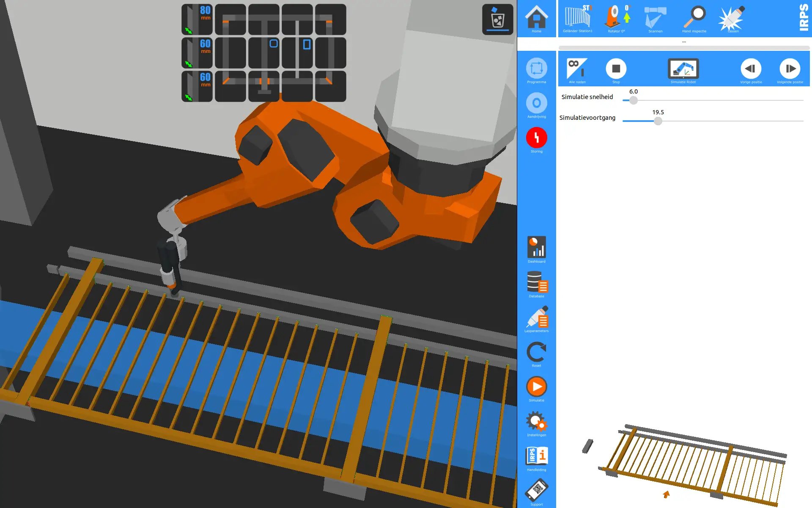Adjust the Simulatievoortgang slider
The height and width of the screenshot is (508, 812).
(658, 121)
